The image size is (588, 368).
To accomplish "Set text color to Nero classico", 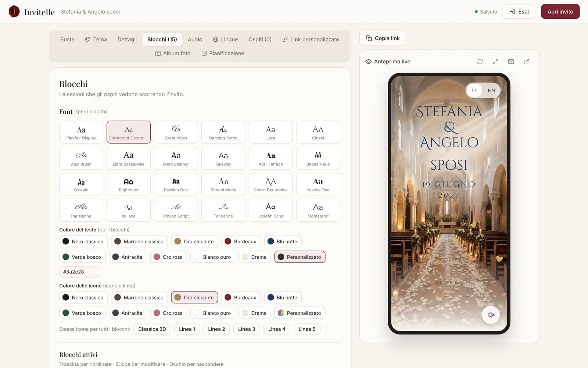I will coord(83,241).
